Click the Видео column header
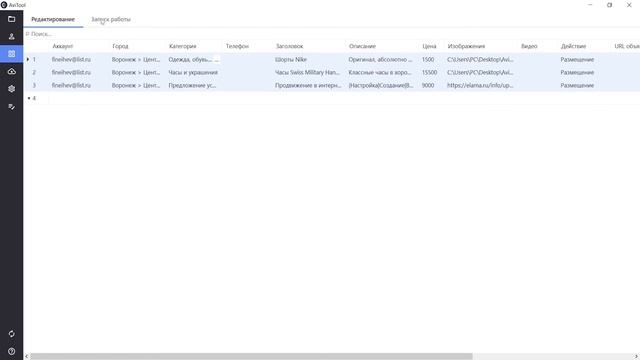 pyautogui.click(x=529, y=46)
